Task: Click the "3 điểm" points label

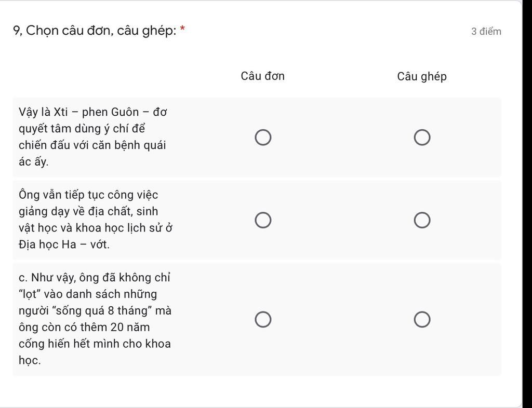Action: click(x=486, y=32)
